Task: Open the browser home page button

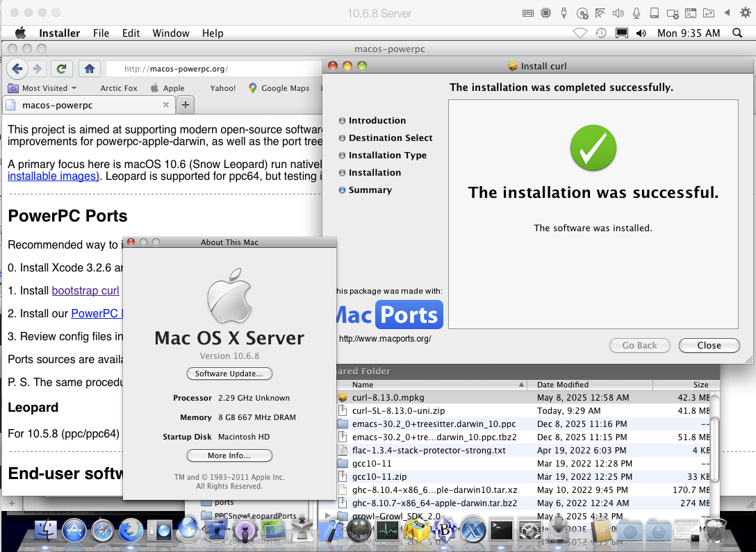Action: (89, 69)
